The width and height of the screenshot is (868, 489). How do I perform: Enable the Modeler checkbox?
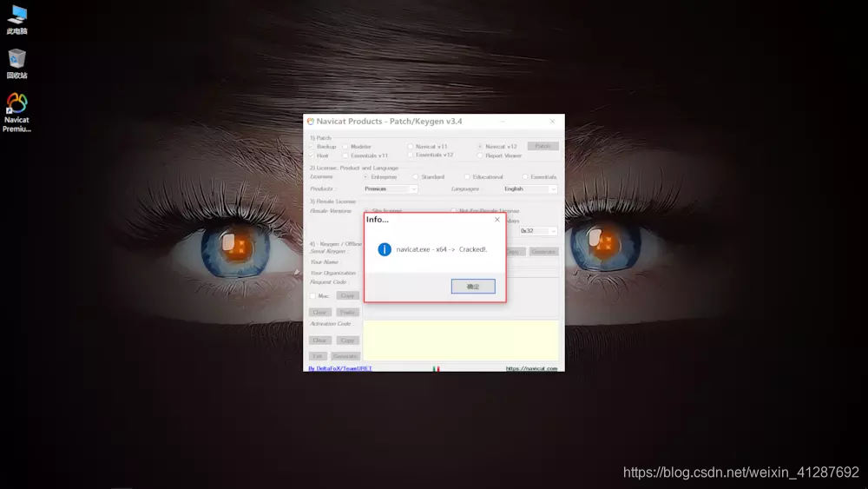click(x=345, y=147)
